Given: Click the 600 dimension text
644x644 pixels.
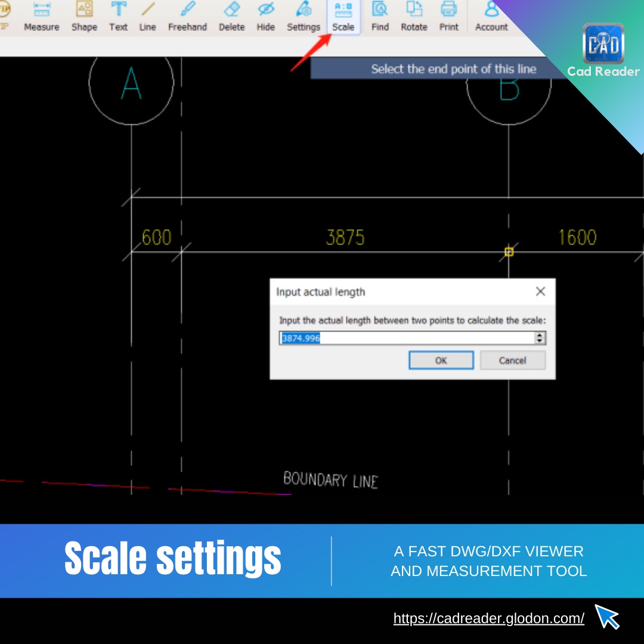Looking at the screenshot, I should (156, 237).
